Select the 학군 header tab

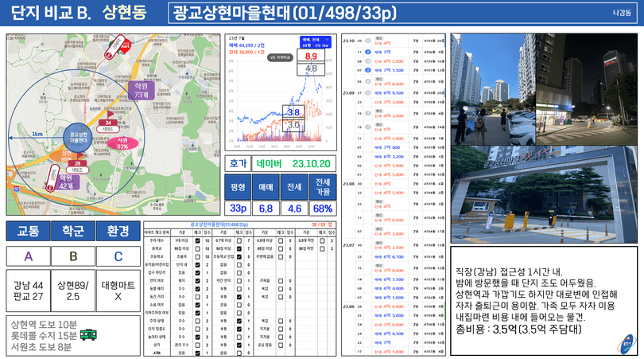(73, 231)
